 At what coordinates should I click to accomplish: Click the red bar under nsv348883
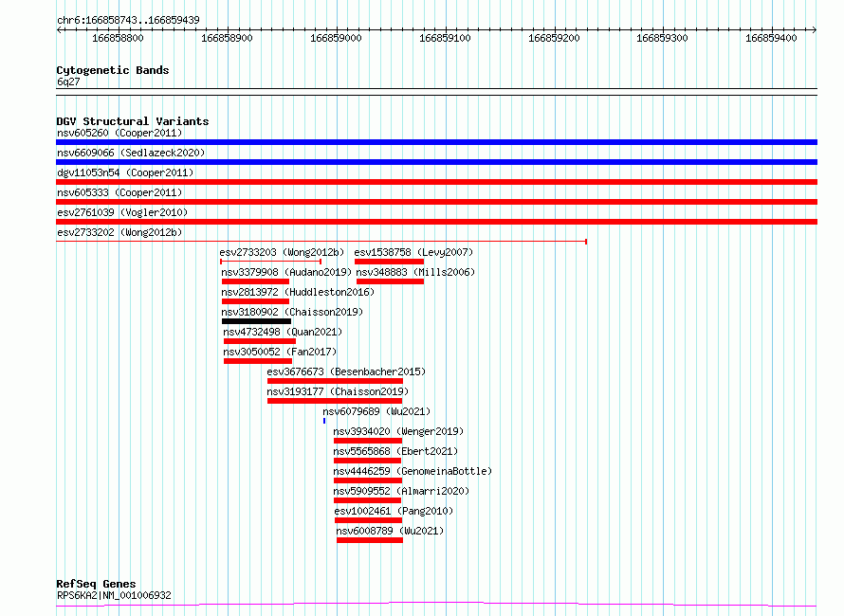tap(391, 281)
